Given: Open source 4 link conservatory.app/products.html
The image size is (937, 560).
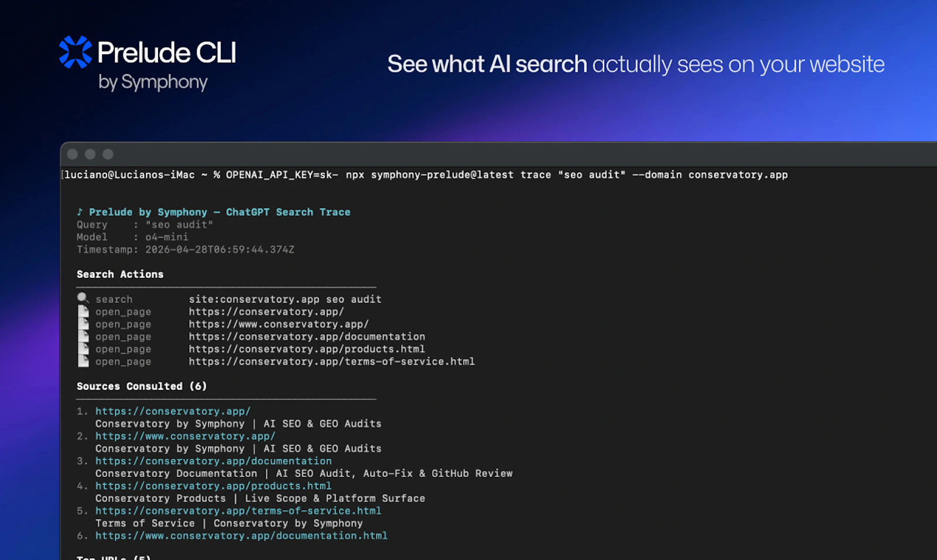Looking at the screenshot, I should coord(213,486).
